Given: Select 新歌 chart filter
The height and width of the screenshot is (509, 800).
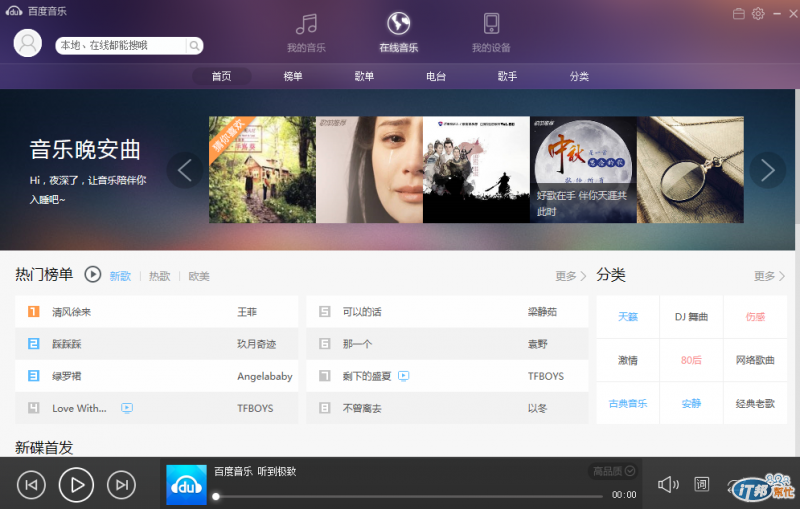Looking at the screenshot, I should [120, 276].
